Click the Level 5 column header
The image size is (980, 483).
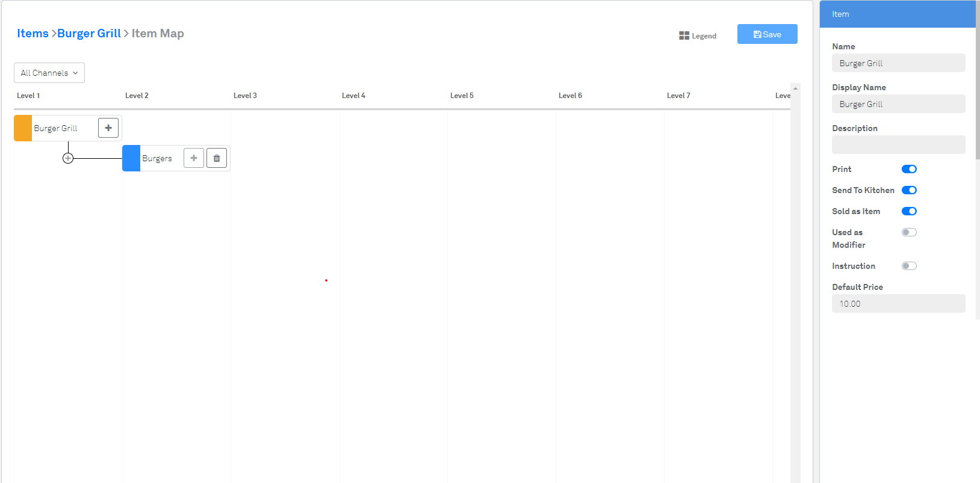[x=462, y=96]
